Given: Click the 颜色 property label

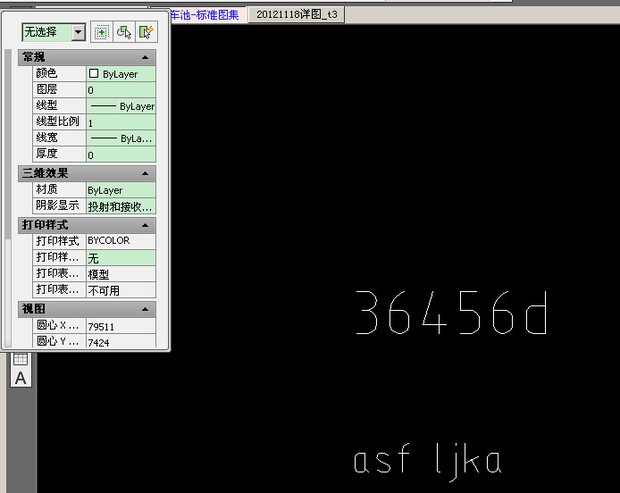Looking at the screenshot, I should click(47, 73).
